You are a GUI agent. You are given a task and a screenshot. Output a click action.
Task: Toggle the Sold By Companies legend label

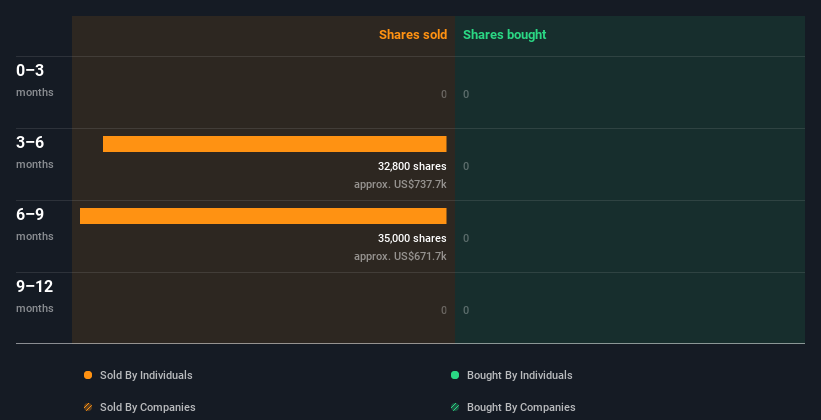click(x=147, y=407)
